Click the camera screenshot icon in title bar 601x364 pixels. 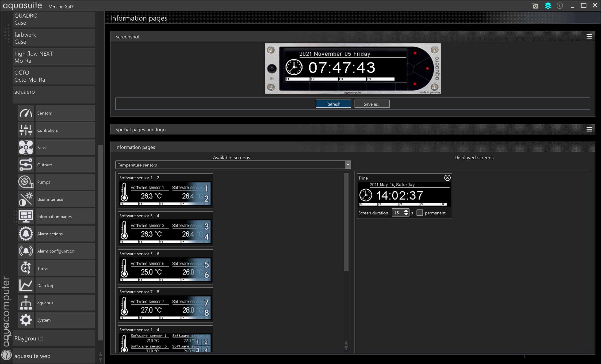click(535, 6)
